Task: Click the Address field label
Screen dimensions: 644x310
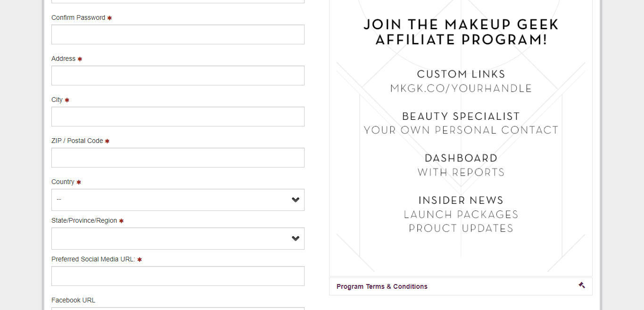Action: (x=63, y=59)
